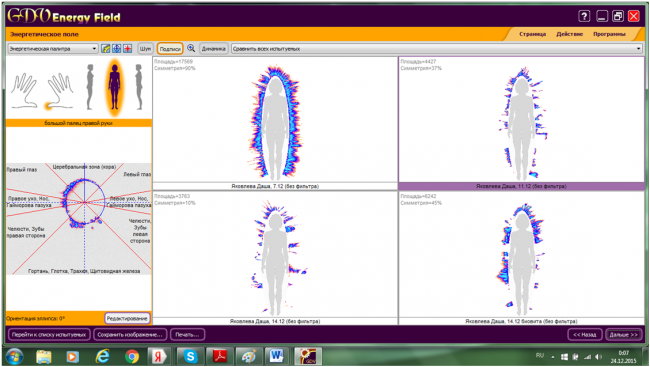The height and width of the screenshot is (367, 650).
Task: Click the label большой палец правой руки
Action: pyautogui.click(x=78, y=123)
